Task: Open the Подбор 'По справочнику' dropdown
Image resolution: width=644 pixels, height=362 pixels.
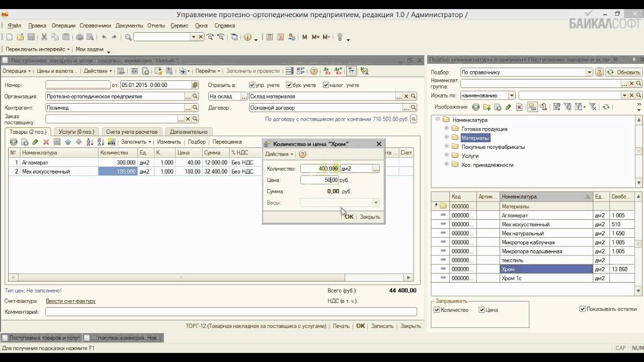Action: 589,72
